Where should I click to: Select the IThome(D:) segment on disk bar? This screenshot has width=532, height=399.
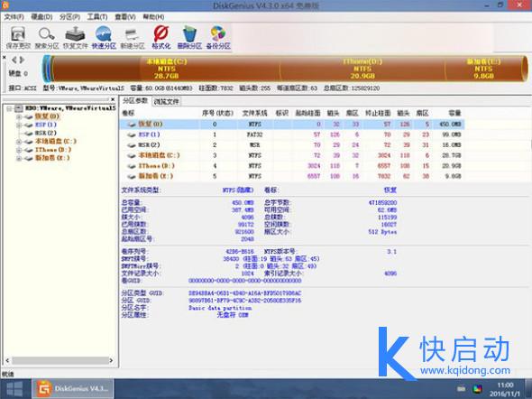[x=362, y=69]
